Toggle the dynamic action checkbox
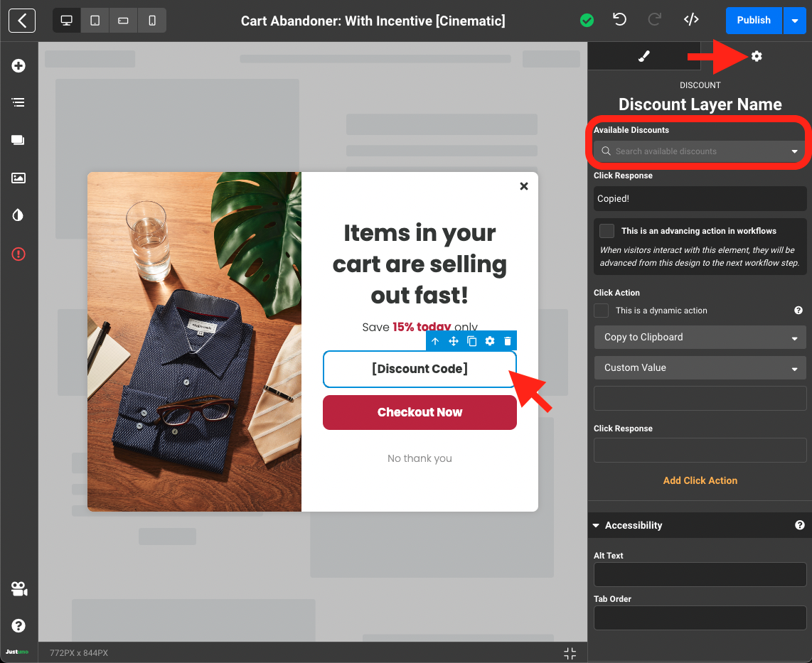This screenshot has height=663, width=812. click(x=602, y=311)
